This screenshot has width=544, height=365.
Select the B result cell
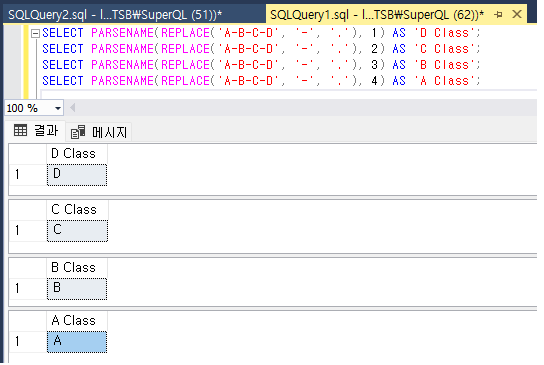(x=77, y=288)
